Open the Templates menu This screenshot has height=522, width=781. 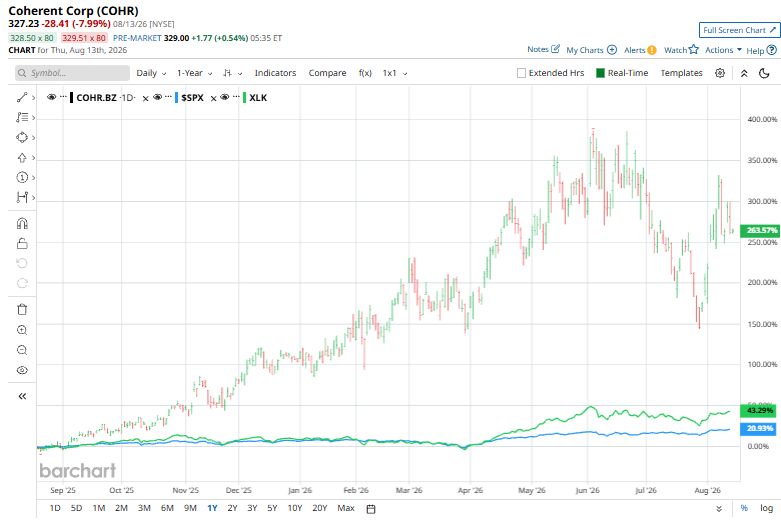[x=681, y=73]
